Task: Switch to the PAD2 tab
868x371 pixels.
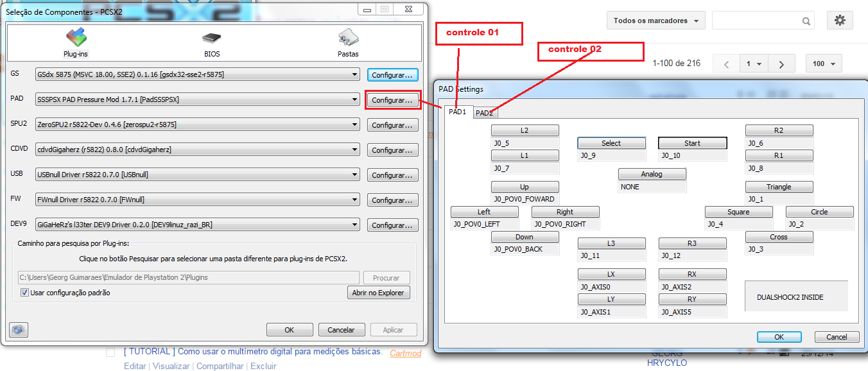Action: coord(485,113)
